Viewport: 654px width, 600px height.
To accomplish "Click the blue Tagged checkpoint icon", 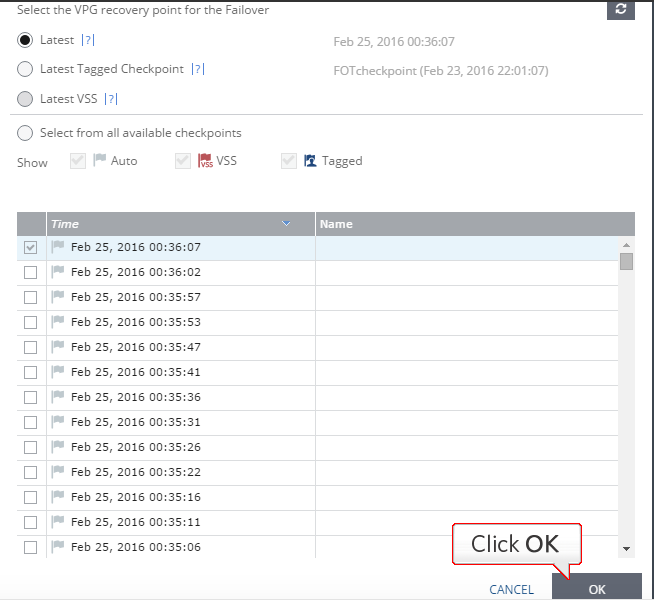I will [x=310, y=160].
